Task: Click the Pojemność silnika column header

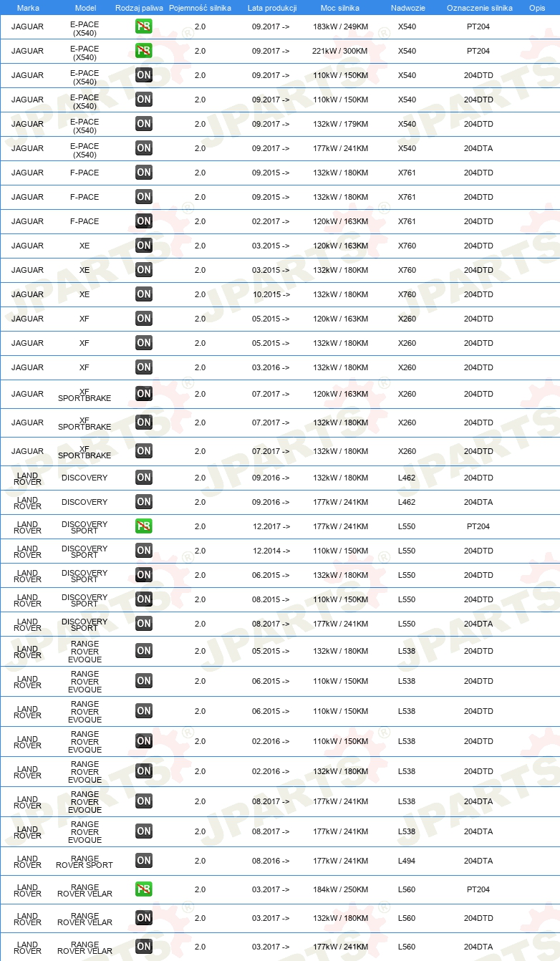Action: point(200,8)
